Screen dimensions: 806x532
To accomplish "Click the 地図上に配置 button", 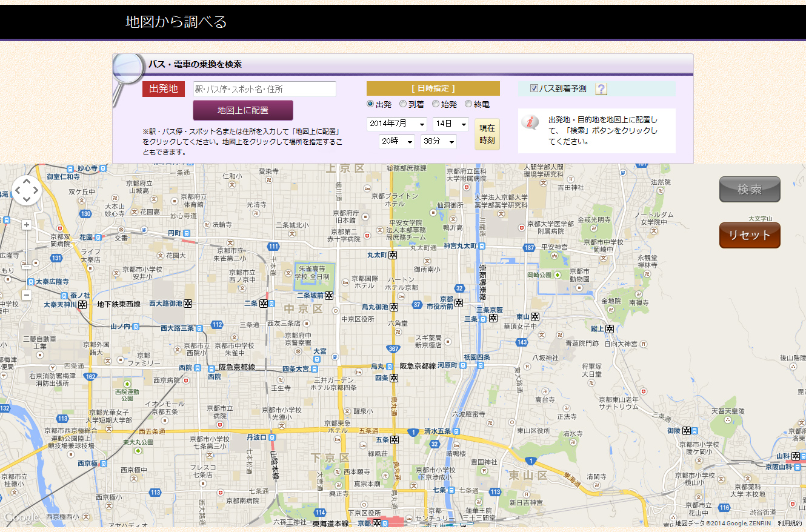I will click(x=243, y=110).
